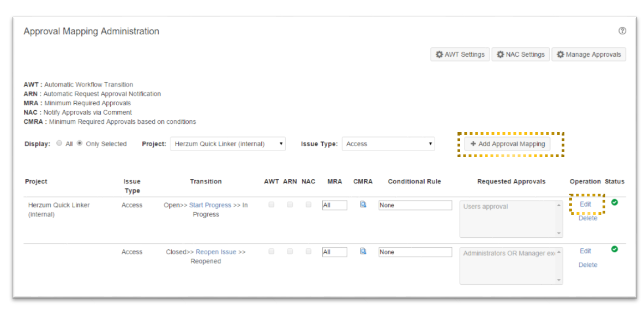This screenshot has height=311, width=644.
Task: Edit the Start Progress approval mapping
Action: [x=585, y=204]
